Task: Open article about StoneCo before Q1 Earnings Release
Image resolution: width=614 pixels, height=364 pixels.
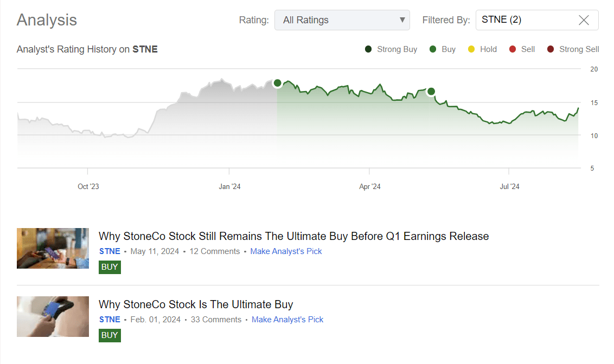Action: tap(293, 236)
